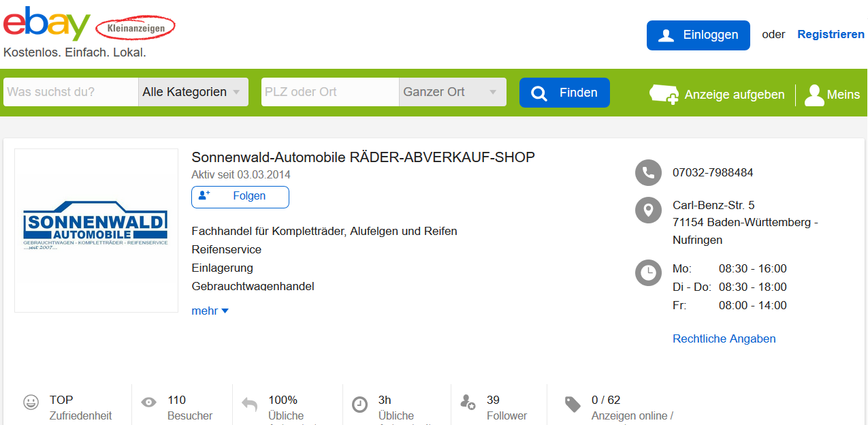Click the Sonnenwald Automobile shop logo

96,230
